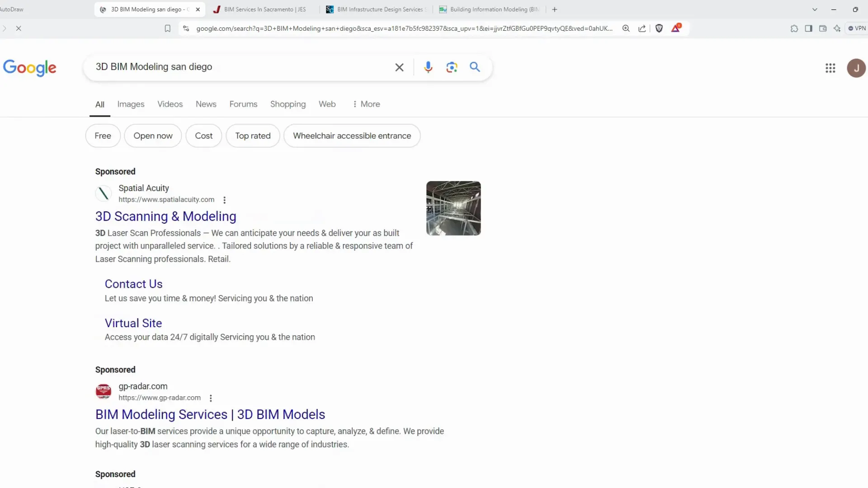
Task: Apply the Top rated filter chip
Action: (253, 136)
